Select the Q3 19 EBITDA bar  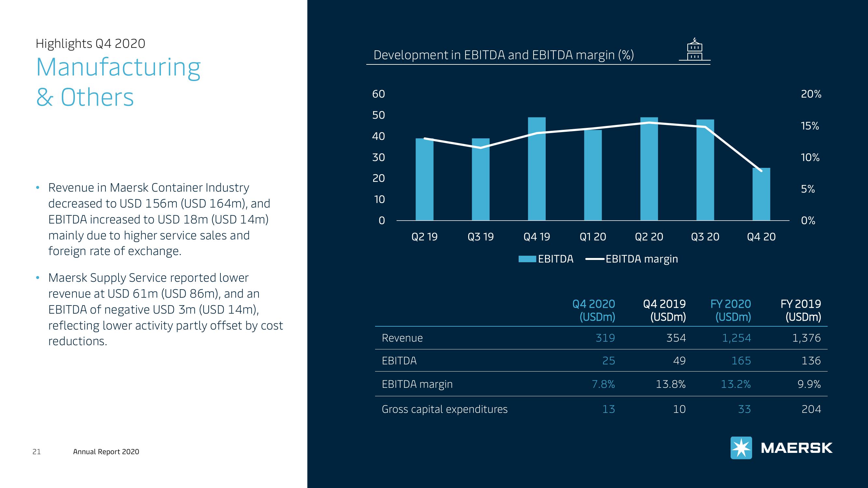pyautogui.click(x=481, y=180)
